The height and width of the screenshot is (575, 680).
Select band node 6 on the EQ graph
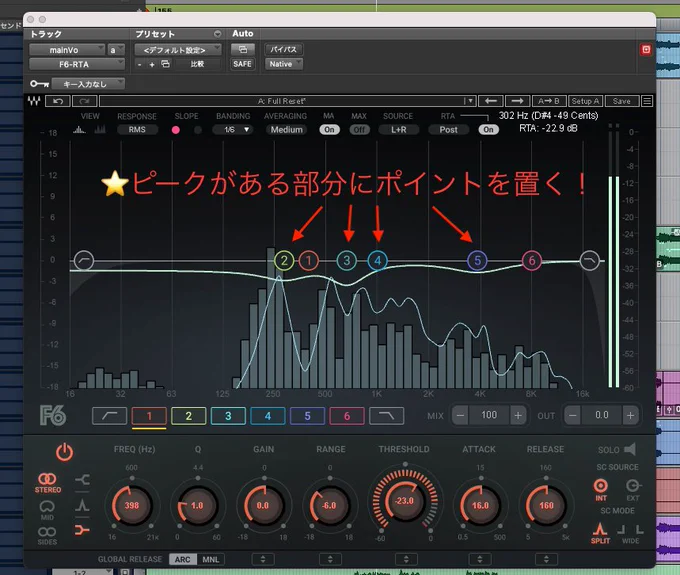(x=531, y=261)
